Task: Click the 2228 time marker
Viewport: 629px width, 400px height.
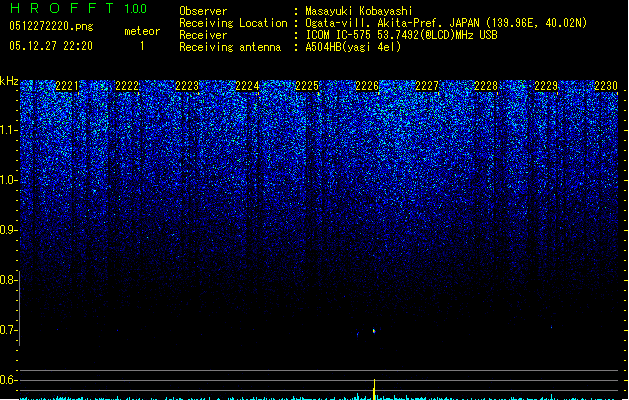Action: click(x=486, y=86)
